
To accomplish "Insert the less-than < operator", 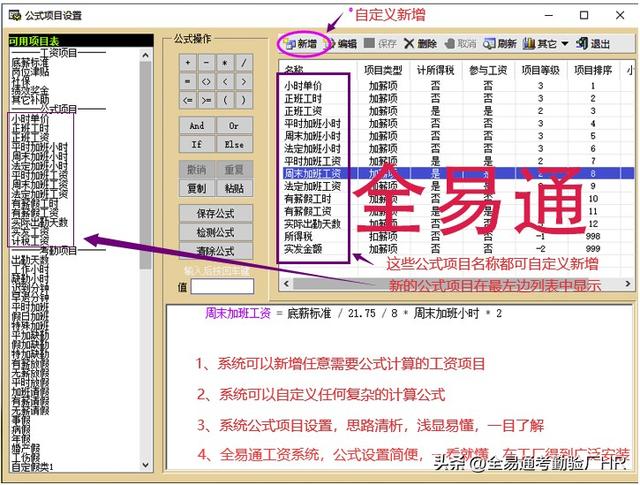I will (225, 82).
